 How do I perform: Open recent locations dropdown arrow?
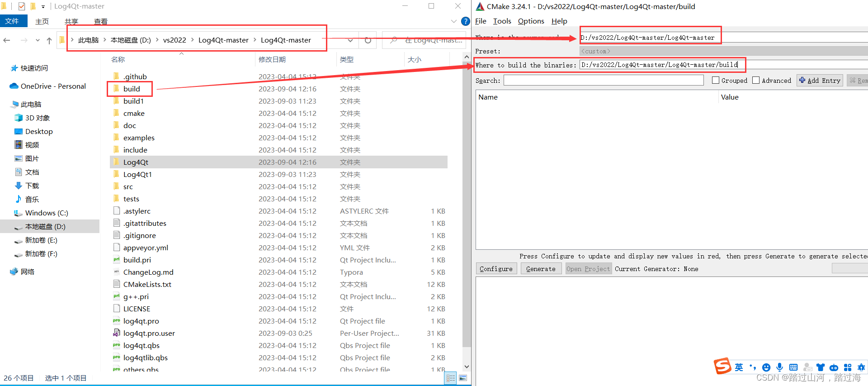click(38, 40)
